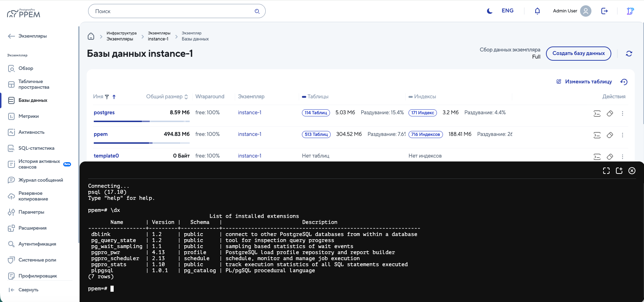Open psql console for template0 row
Screen dimensions: 644x302
coord(597,157)
